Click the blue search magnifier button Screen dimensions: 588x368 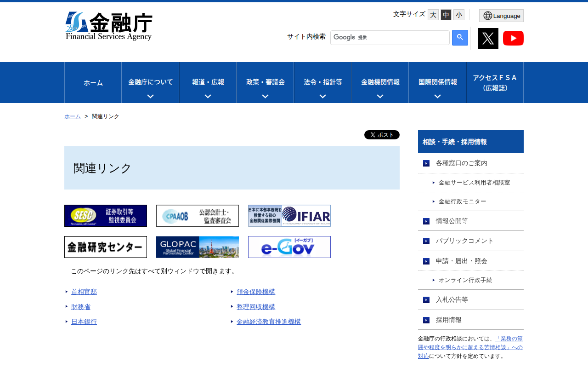coord(460,38)
